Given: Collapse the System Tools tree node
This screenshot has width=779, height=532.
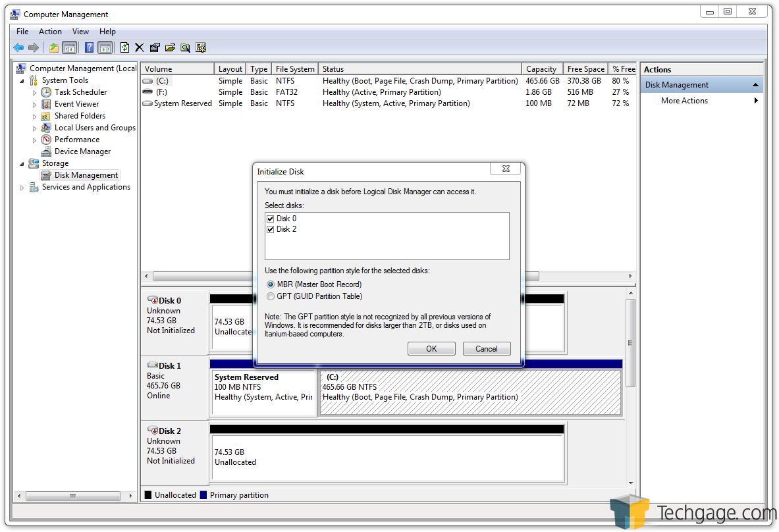Looking at the screenshot, I should click(22, 81).
